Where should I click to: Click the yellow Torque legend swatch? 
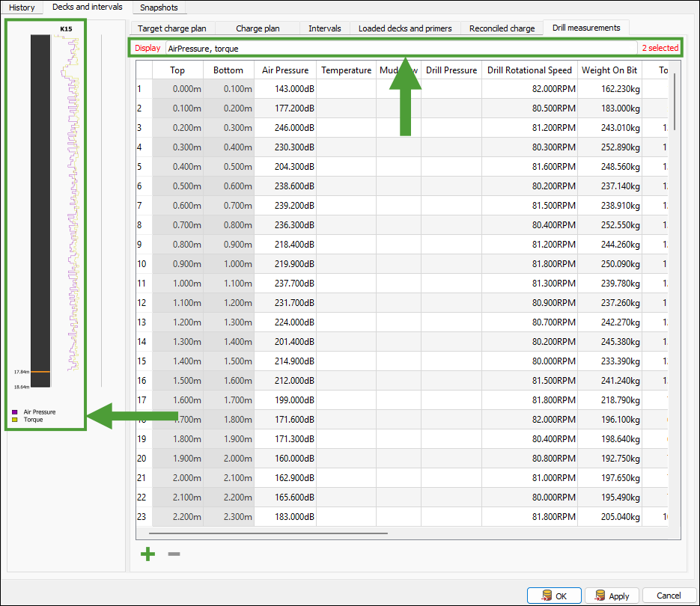point(15,420)
